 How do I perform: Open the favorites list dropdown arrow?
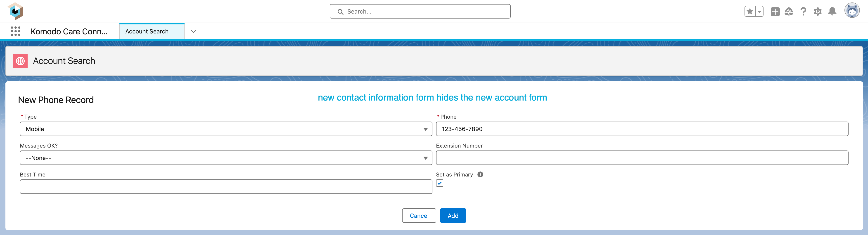pos(759,12)
